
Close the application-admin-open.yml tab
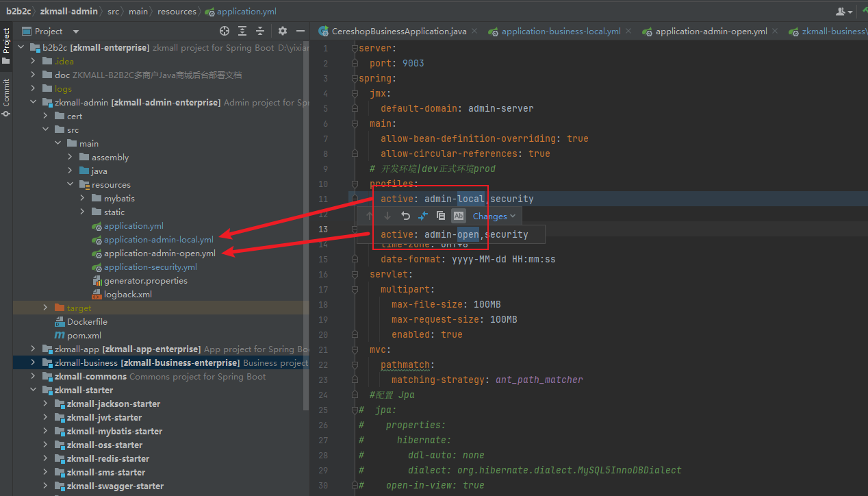click(x=775, y=32)
